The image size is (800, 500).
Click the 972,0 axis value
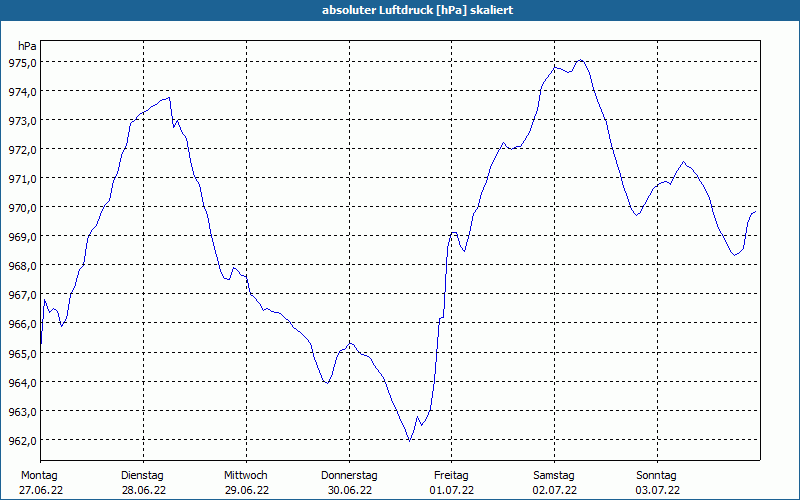pos(22,149)
